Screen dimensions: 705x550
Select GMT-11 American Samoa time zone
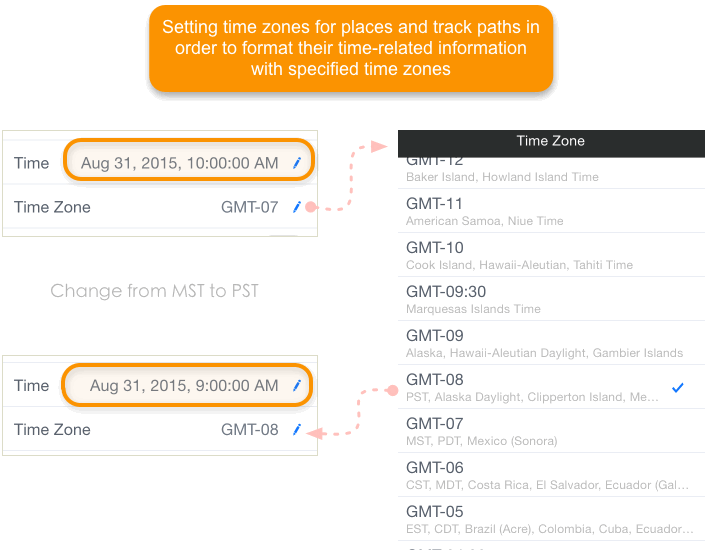pyautogui.click(x=551, y=211)
